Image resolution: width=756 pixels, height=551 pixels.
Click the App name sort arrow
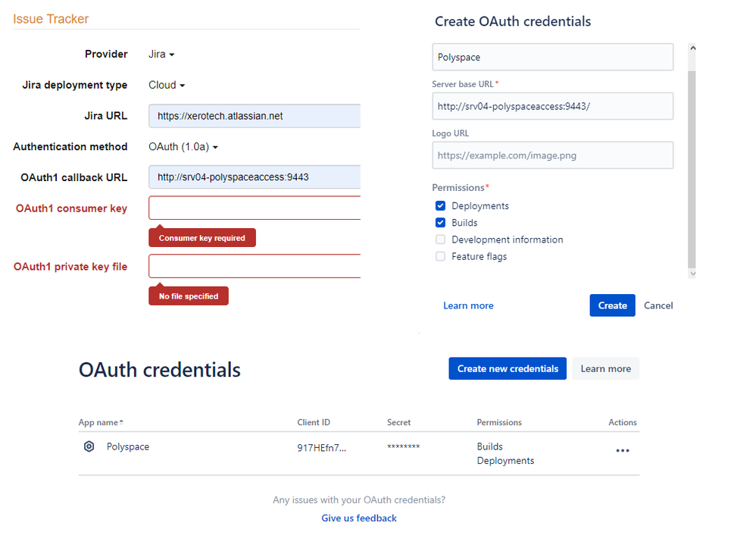tap(121, 422)
